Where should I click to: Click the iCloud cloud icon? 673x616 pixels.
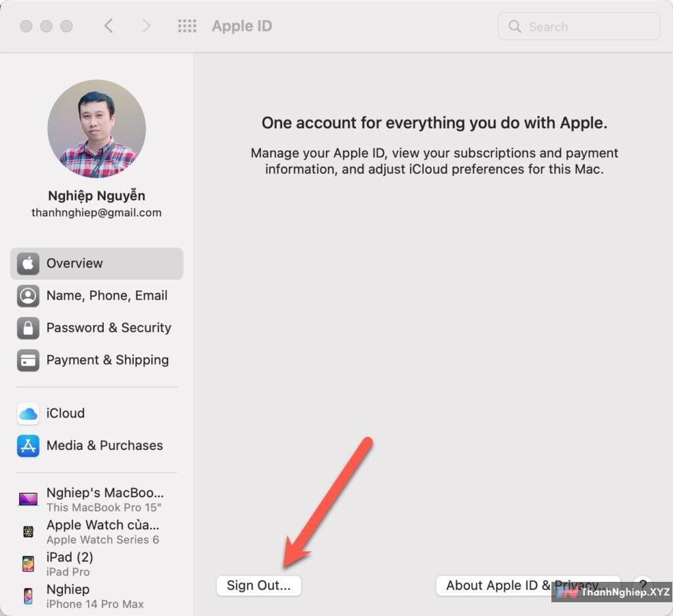click(28, 414)
